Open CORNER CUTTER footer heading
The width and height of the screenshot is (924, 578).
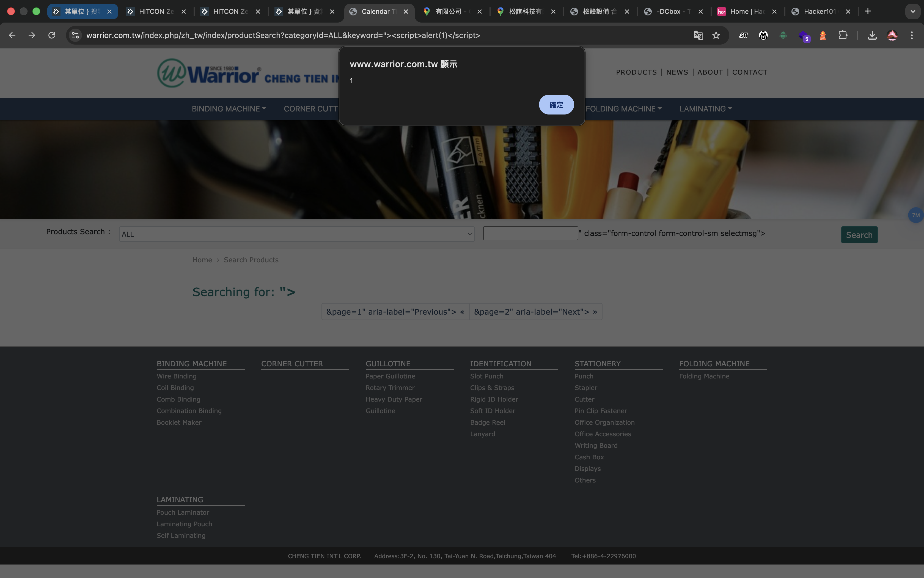292,364
